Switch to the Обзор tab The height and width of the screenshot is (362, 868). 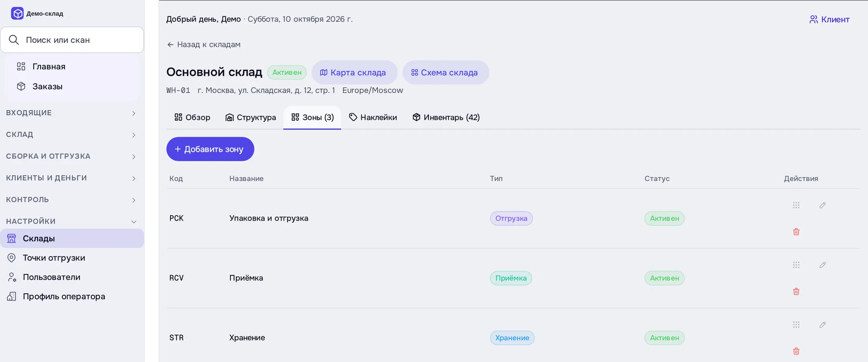pyautogui.click(x=192, y=117)
